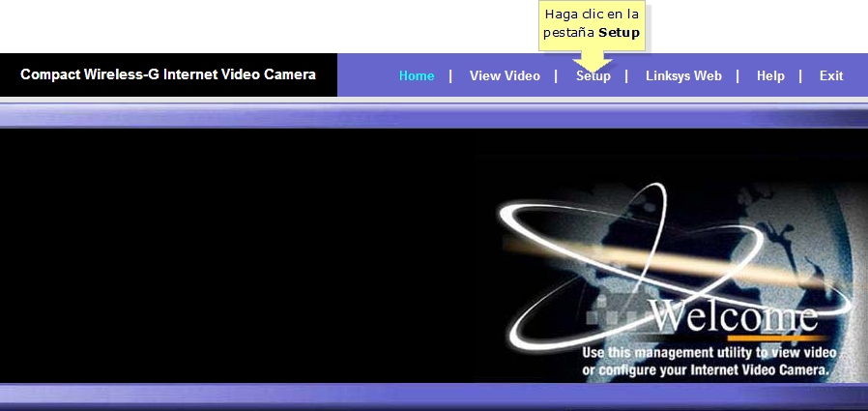Click the 'or configure your Internet Video Camera.' line
Screen dimensions: 868x411
(706, 369)
